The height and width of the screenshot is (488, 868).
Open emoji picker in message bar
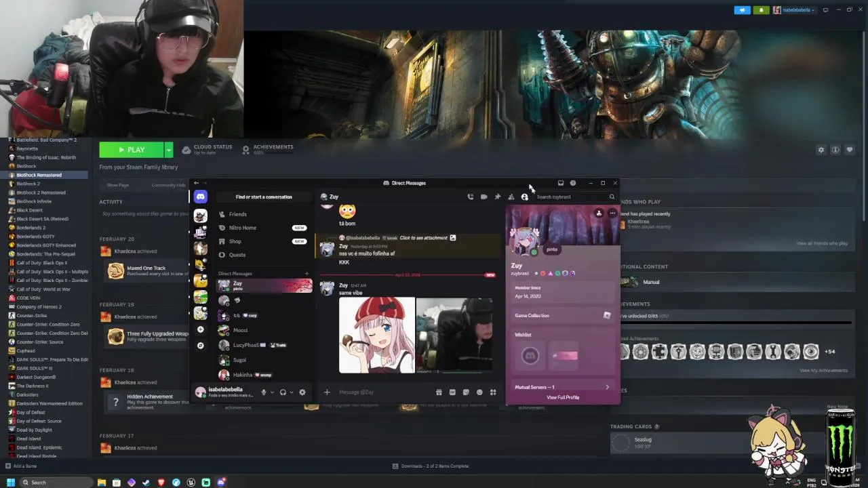[479, 392]
